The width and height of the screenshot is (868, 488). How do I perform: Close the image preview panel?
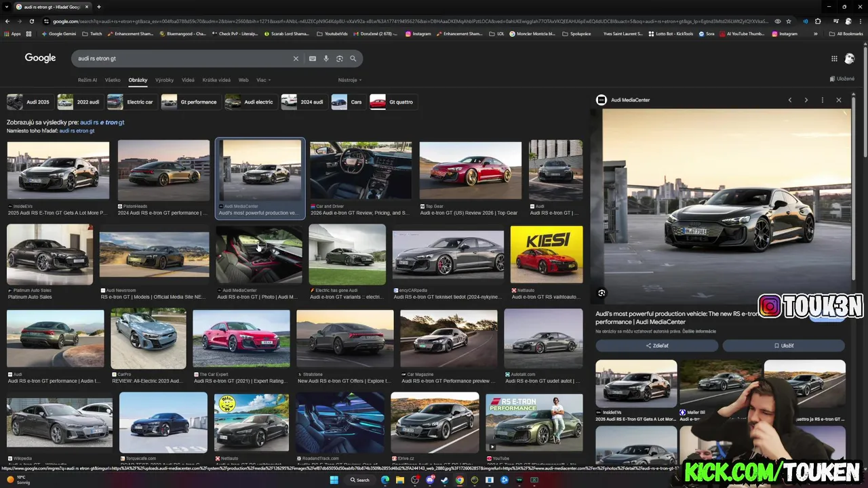coord(839,100)
